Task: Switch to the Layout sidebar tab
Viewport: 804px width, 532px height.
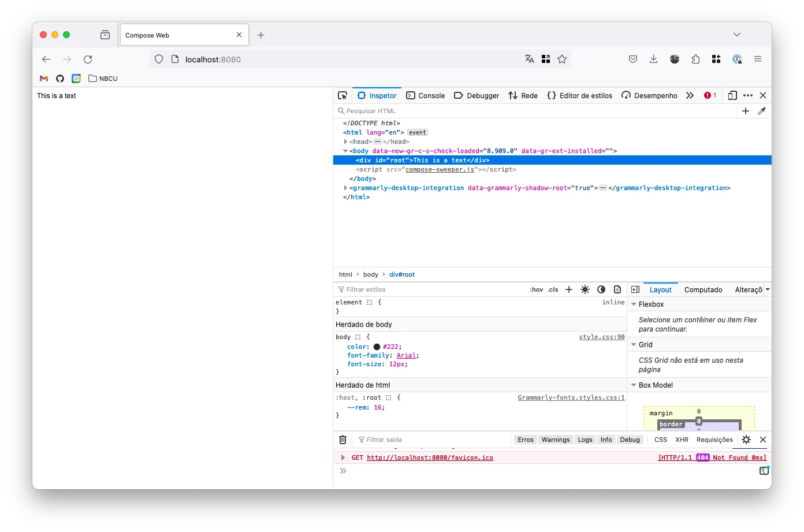Action: (660, 289)
